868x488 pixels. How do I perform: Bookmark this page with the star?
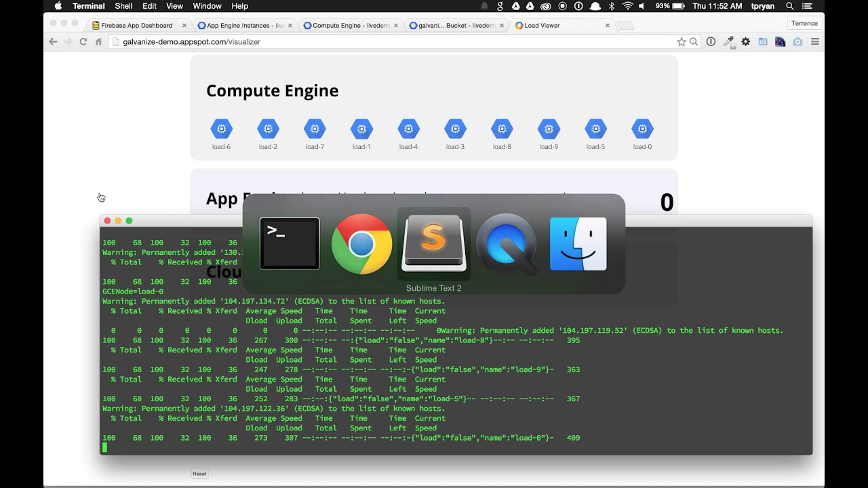[x=681, y=41]
